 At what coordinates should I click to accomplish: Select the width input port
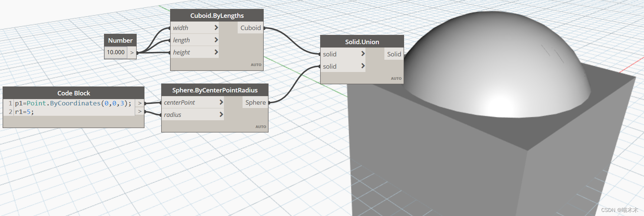coord(195,28)
